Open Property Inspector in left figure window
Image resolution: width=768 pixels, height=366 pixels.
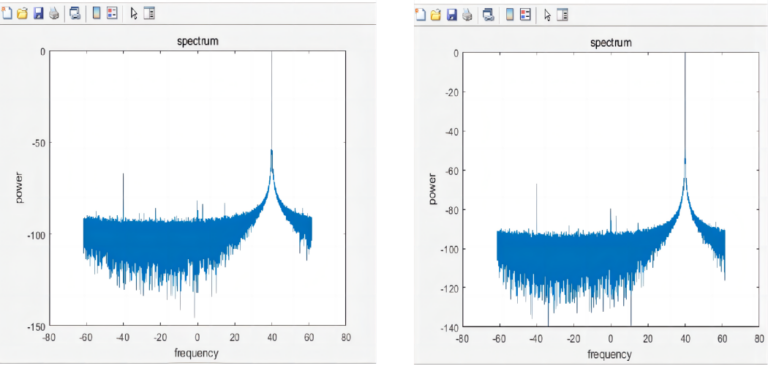tap(149, 14)
